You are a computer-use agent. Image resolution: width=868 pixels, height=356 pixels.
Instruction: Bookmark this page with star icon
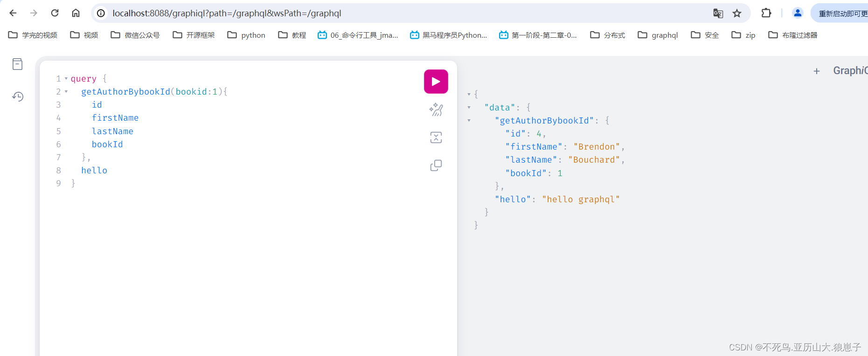737,13
